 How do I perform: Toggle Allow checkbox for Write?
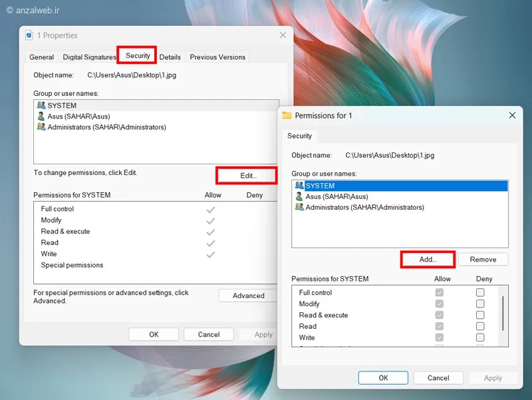(x=440, y=337)
